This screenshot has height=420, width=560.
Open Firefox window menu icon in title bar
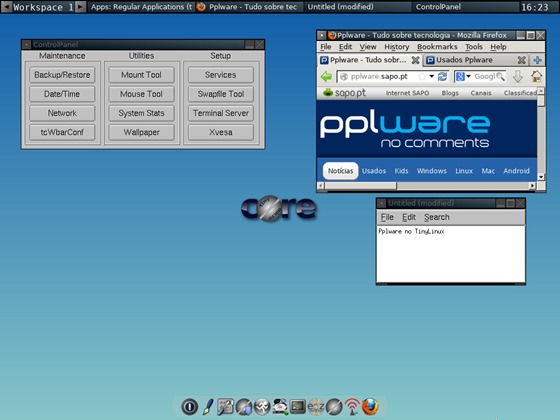coord(321,35)
